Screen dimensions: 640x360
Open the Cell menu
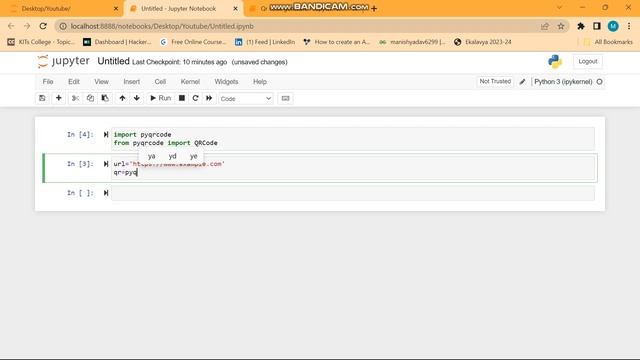tap(160, 82)
